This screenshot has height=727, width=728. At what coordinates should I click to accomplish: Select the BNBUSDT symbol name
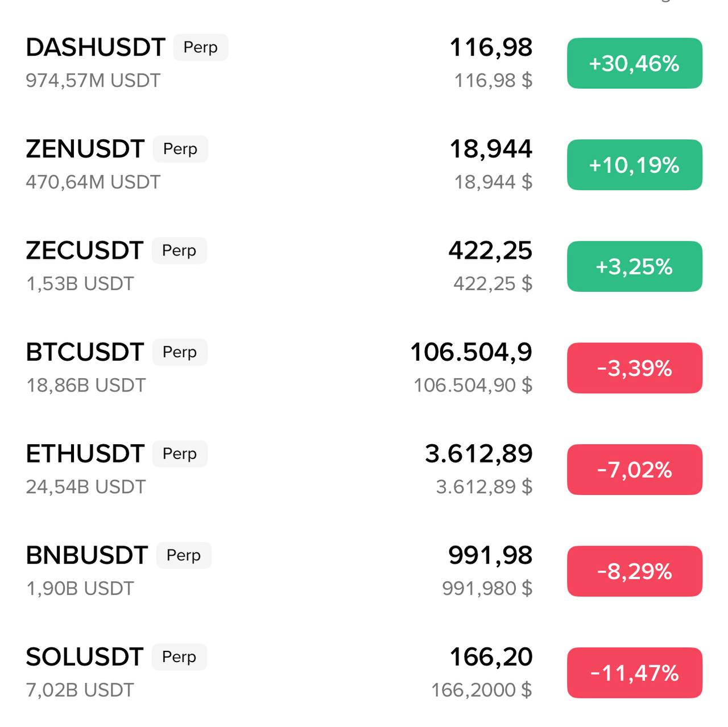(87, 555)
